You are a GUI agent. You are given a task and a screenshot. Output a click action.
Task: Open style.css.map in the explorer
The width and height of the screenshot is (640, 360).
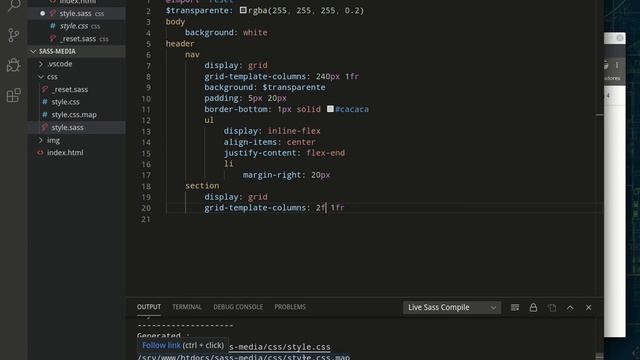coord(77,115)
